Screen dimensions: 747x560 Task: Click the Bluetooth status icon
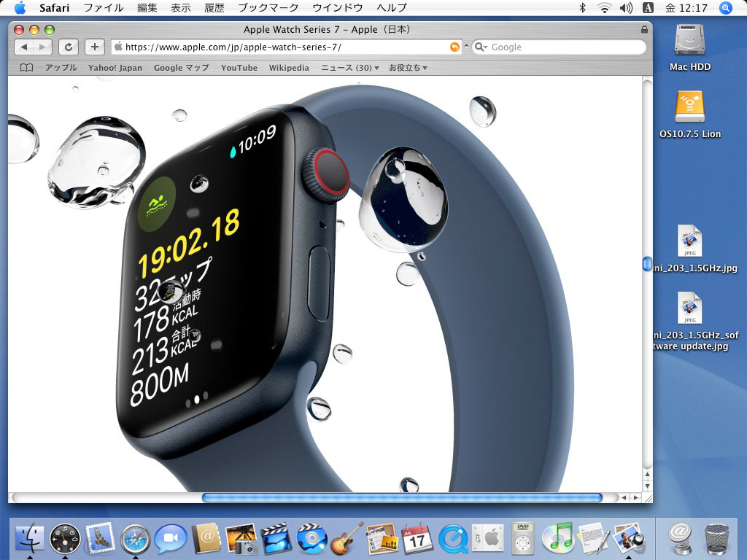coord(582,7)
